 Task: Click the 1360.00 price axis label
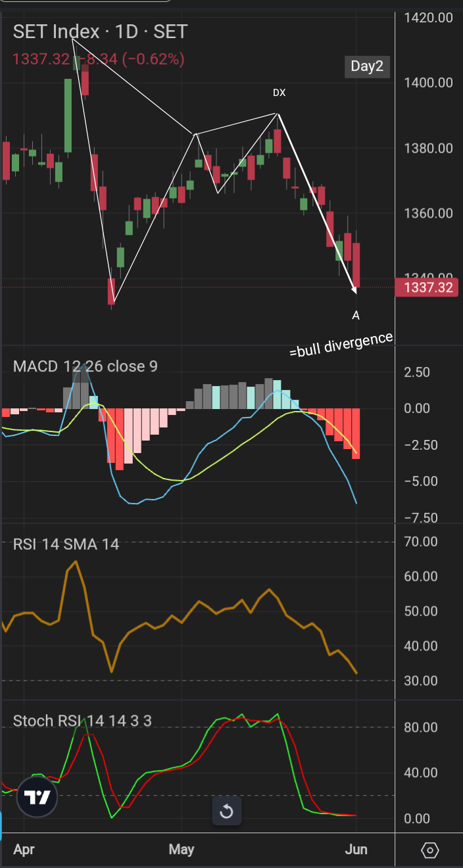point(428,213)
